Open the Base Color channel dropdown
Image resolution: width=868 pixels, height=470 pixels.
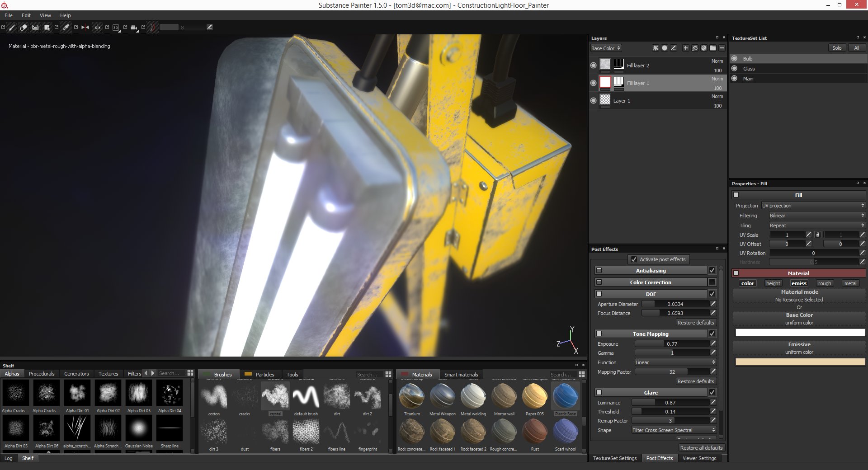coord(606,48)
